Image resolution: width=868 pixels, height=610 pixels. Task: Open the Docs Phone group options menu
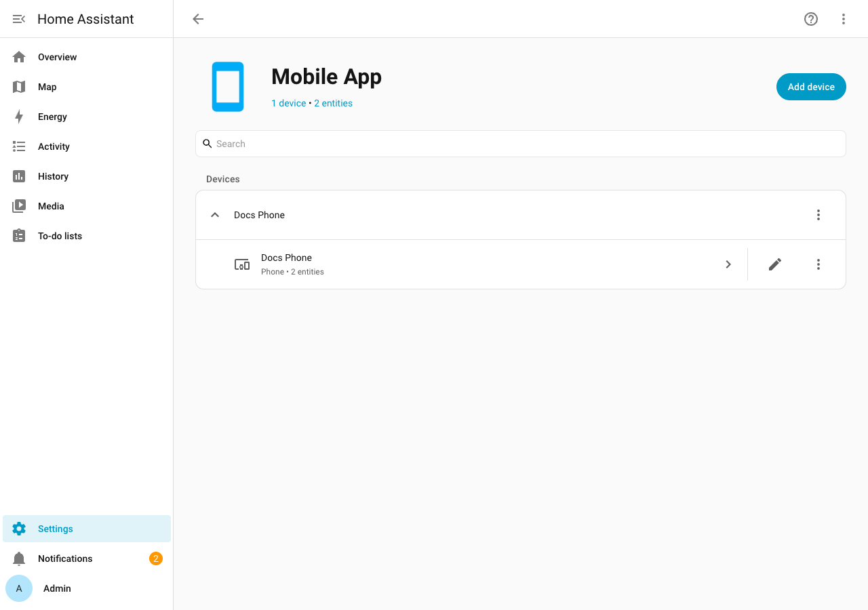[x=818, y=215]
